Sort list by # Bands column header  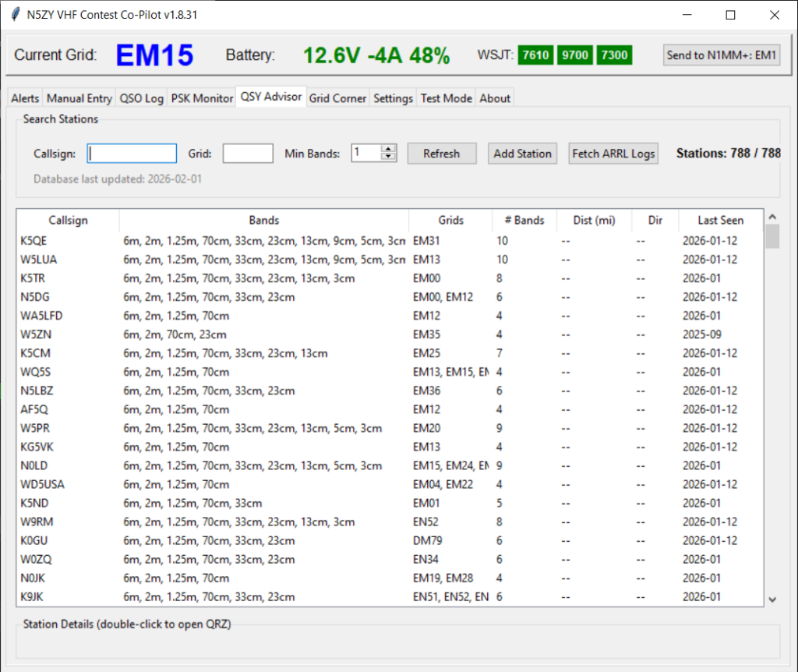tap(524, 221)
